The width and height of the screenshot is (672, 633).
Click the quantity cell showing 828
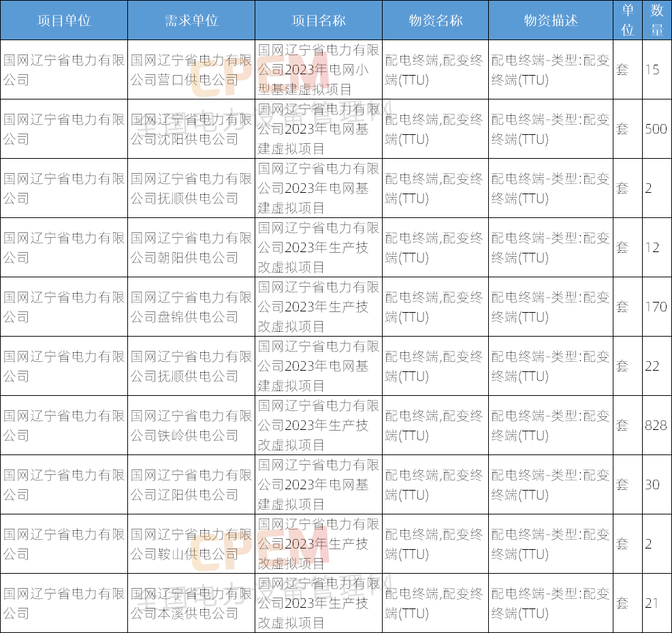tap(656, 426)
